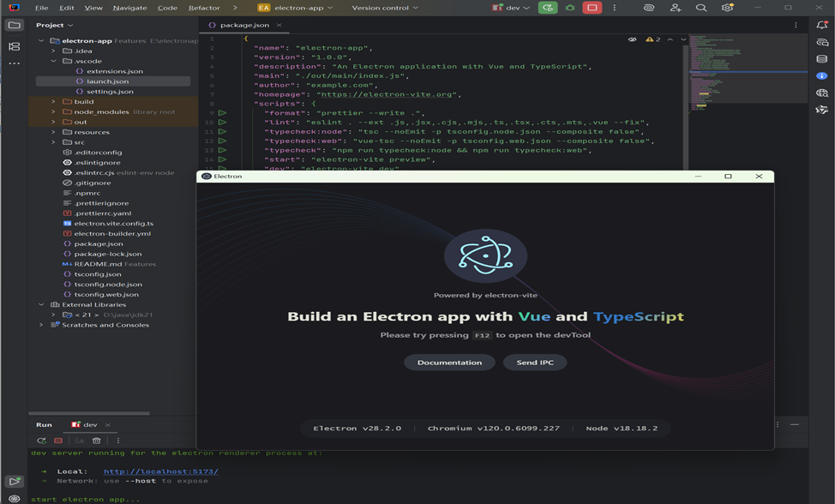Open the Structure tool window icon
Viewport: 835px width, 504px height.
click(x=15, y=46)
